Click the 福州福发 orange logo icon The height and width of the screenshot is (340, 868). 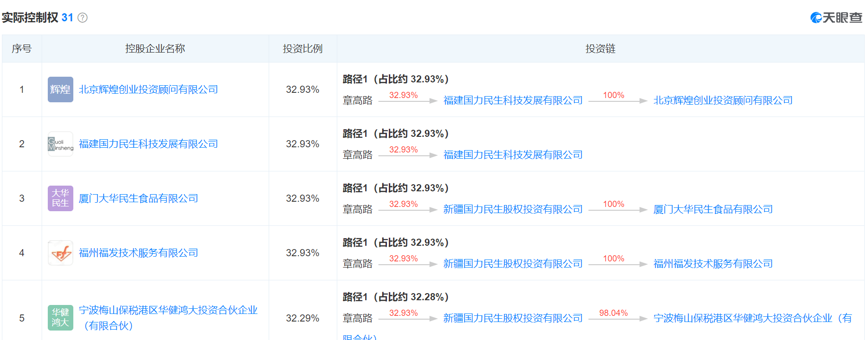click(61, 253)
